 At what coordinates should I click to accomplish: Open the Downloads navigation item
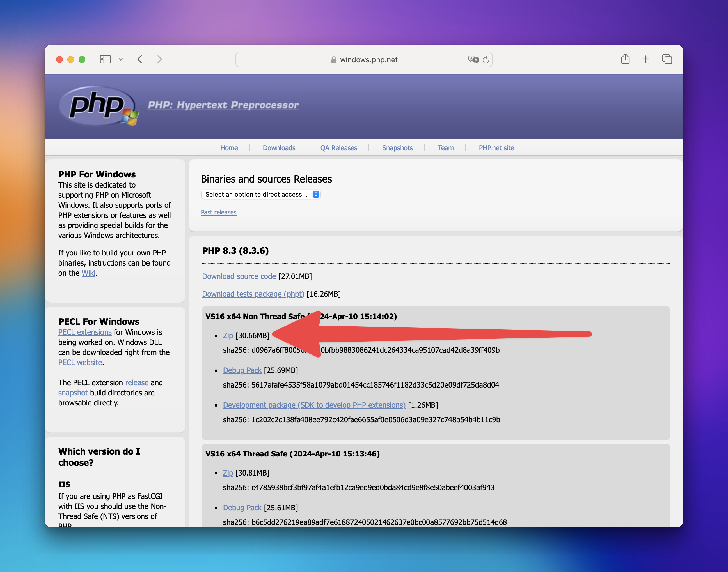pos(279,148)
